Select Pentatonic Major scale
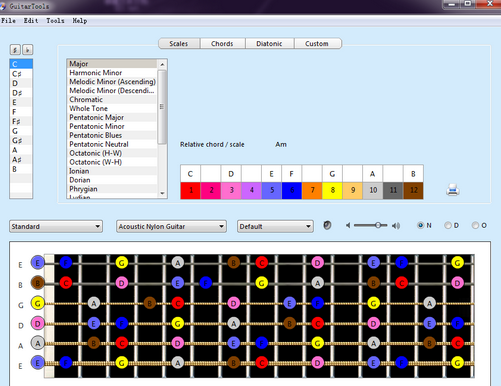The width and height of the screenshot is (501, 386). tap(112, 117)
